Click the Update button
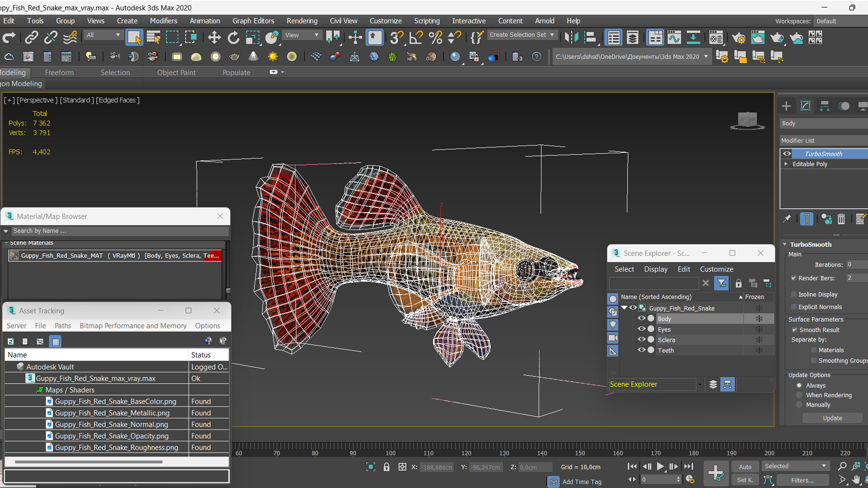 [832, 418]
